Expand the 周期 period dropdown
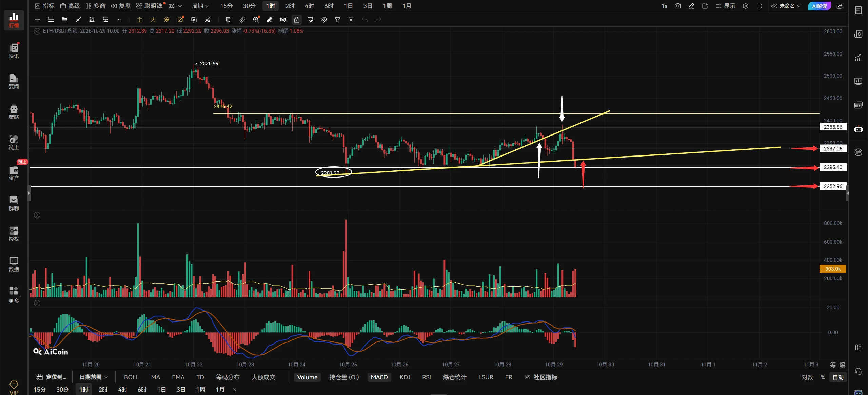This screenshot has height=395, width=868. click(x=200, y=6)
